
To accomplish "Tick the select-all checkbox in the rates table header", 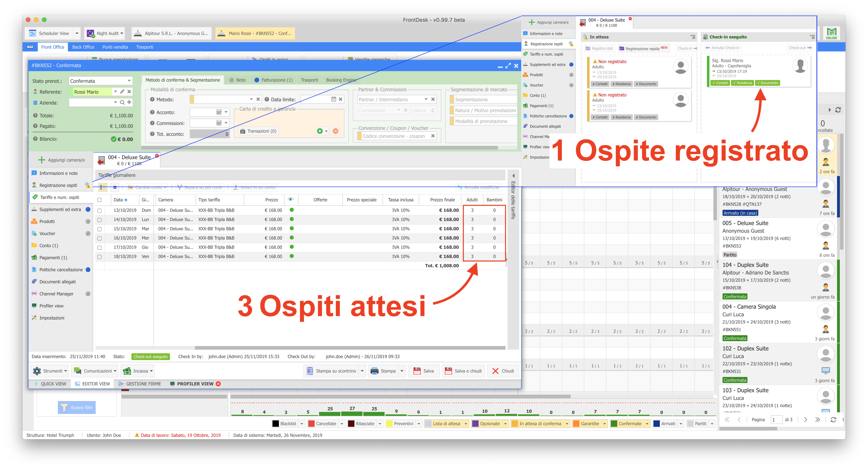I will click(x=99, y=200).
